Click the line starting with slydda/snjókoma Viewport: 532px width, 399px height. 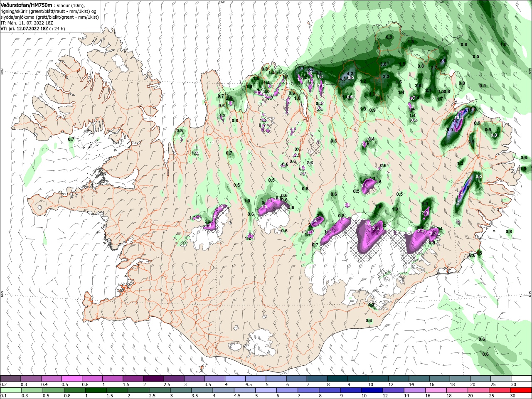point(49,17)
